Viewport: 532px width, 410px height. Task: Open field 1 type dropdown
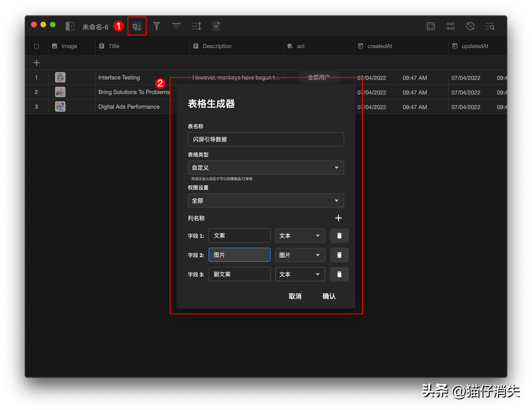coord(300,236)
